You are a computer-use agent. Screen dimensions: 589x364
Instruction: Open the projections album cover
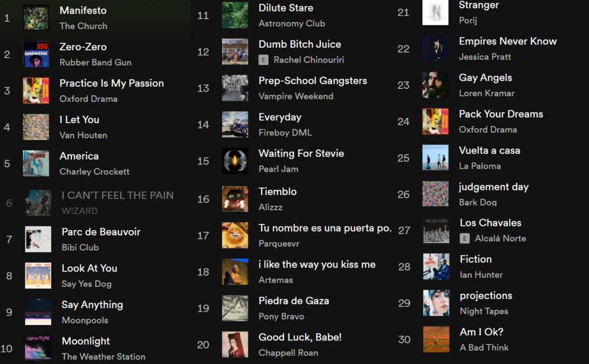[436, 303]
